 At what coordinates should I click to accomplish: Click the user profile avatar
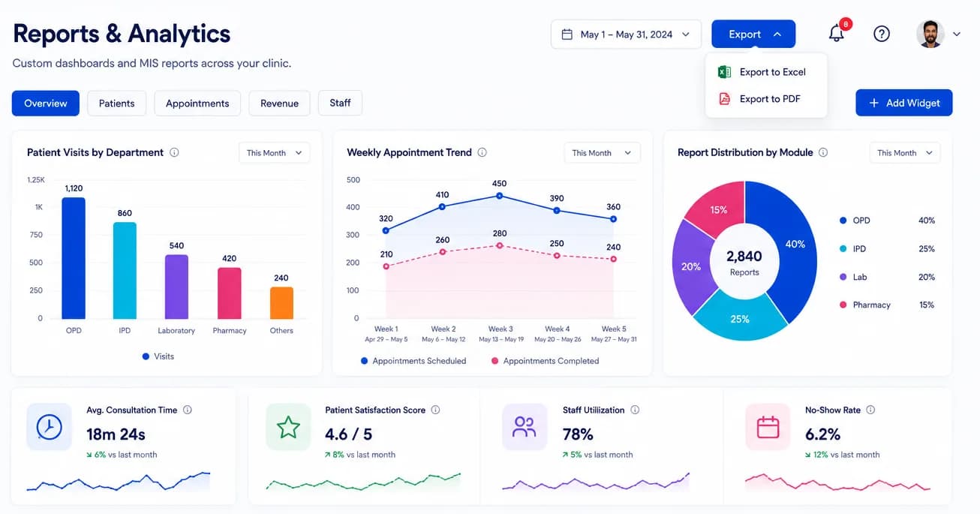coord(930,34)
